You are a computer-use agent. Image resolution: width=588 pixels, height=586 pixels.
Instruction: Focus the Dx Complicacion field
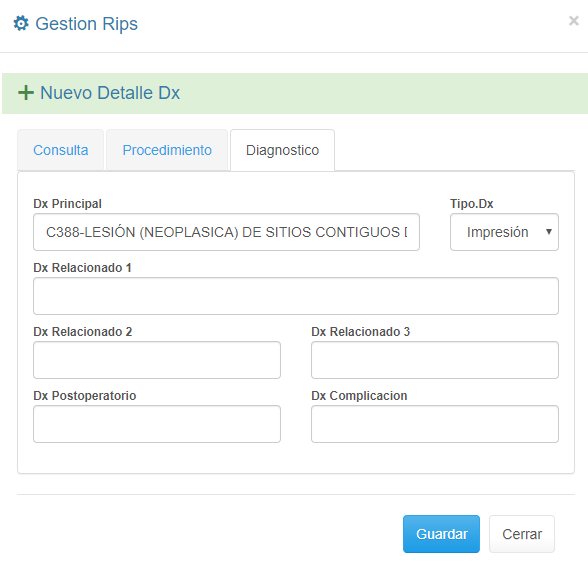pos(435,424)
